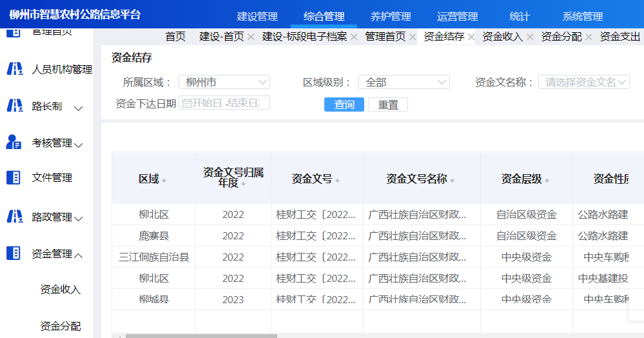644x338 pixels.
Task: Open the 资金文名称 selection dropdown
Action: pos(583,83)
